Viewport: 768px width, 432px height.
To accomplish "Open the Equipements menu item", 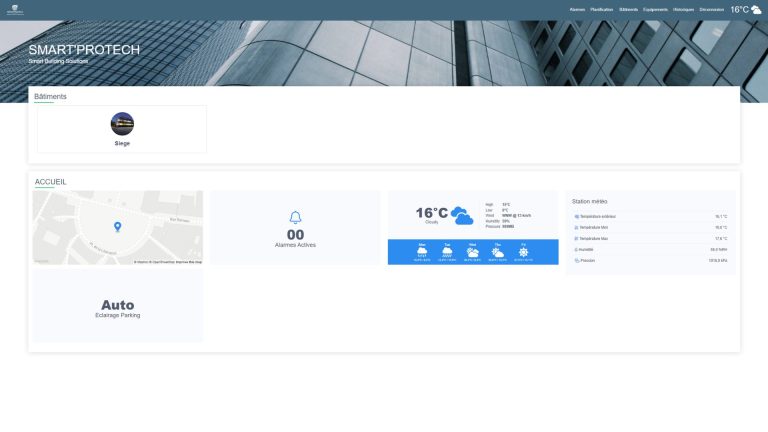I will click(x=655, y=10).
